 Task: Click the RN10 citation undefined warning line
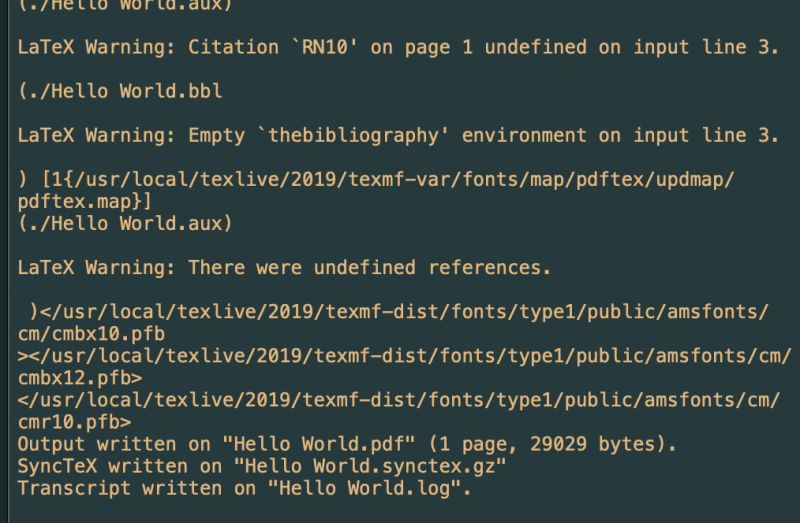pyautogui.click(x=398, y=47)
